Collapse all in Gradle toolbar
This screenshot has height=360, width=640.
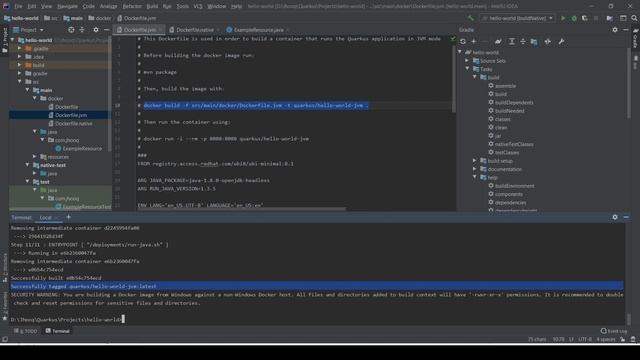[522, 42]
